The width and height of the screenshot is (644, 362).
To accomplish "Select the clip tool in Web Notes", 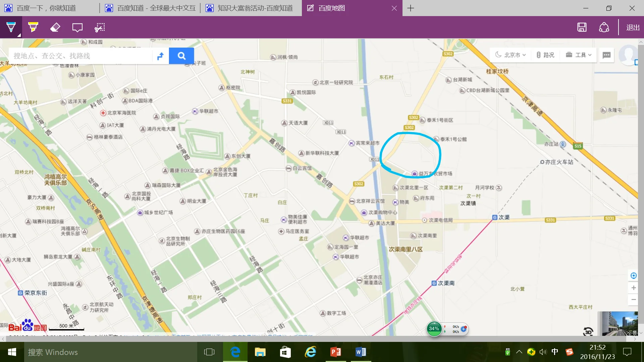I will 99,27.
